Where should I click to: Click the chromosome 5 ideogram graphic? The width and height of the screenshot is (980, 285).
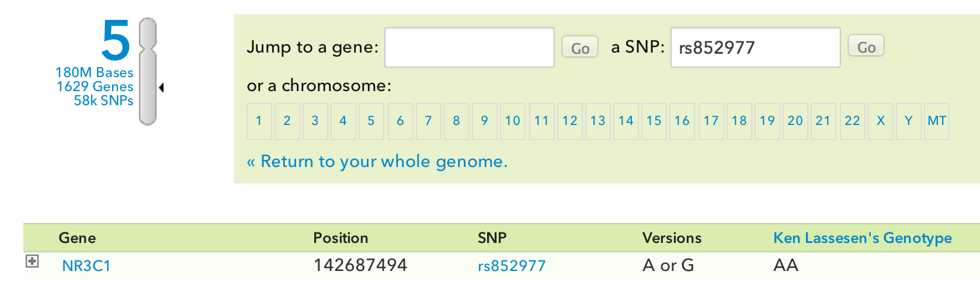coord(148,71)
